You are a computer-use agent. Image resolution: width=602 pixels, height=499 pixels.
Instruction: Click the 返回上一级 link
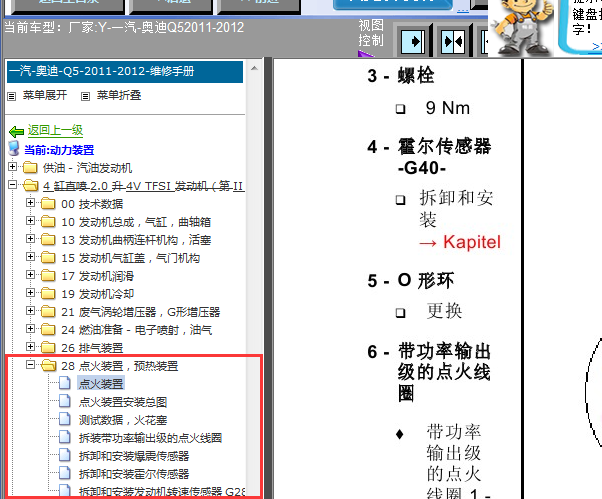[55, 131]
